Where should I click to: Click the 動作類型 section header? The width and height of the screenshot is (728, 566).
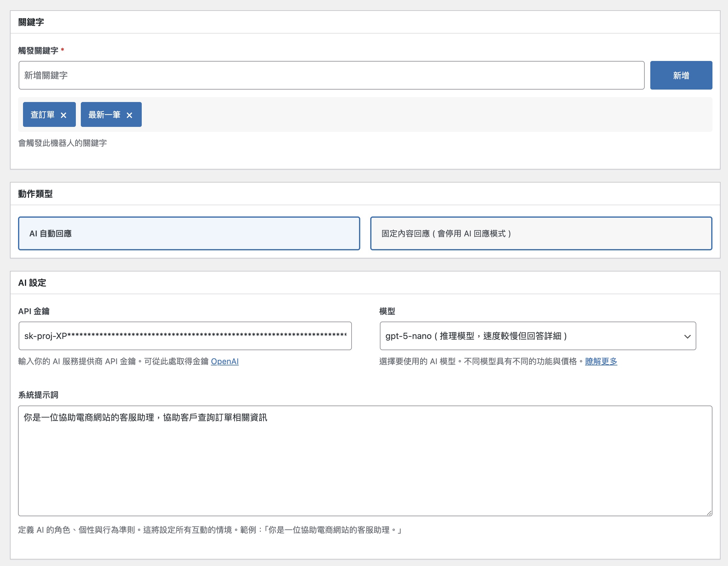pyautogui.click(x=35, y=194)
